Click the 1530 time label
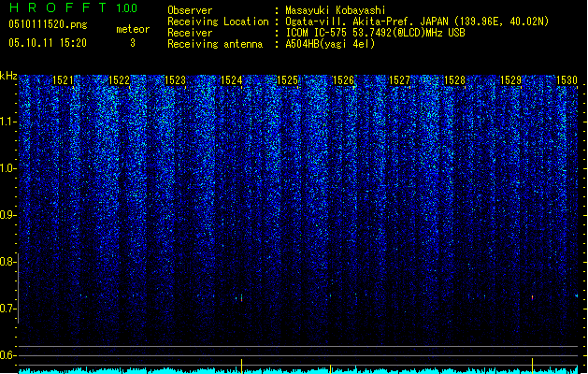This screenshot has width=588, height=374. pos(566,80)
